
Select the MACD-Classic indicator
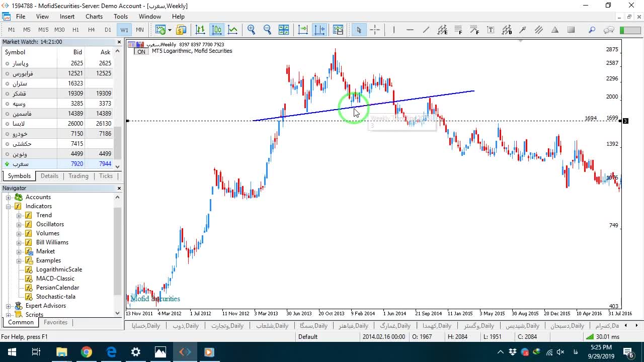[x=55, y=279]
